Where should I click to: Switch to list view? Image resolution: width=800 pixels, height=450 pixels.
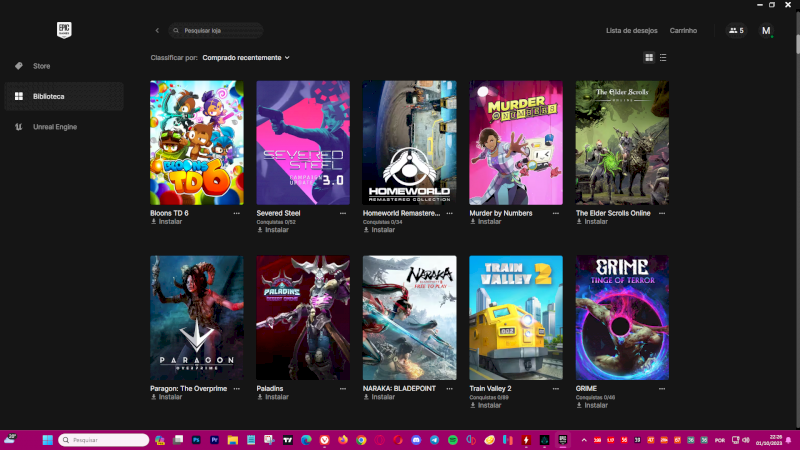[x=663, y=58]
